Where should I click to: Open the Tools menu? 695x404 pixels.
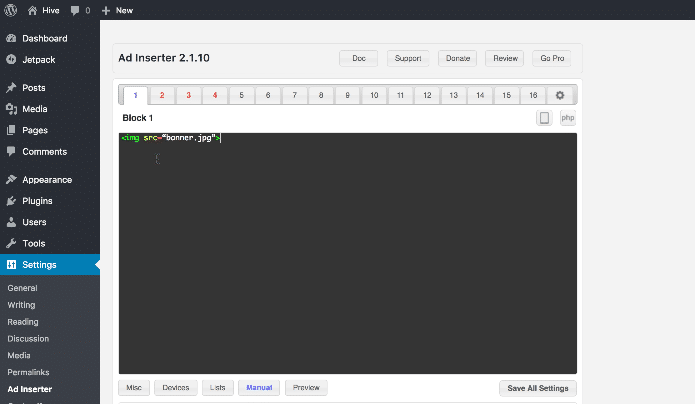tap(50, 243)
